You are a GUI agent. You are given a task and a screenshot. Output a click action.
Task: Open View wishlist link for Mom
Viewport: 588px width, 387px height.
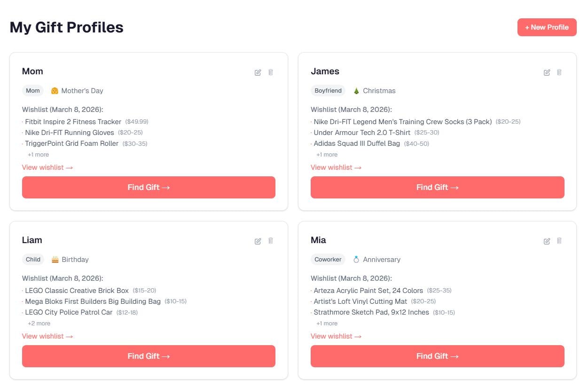pyautogui.click(x=47, y=167)
